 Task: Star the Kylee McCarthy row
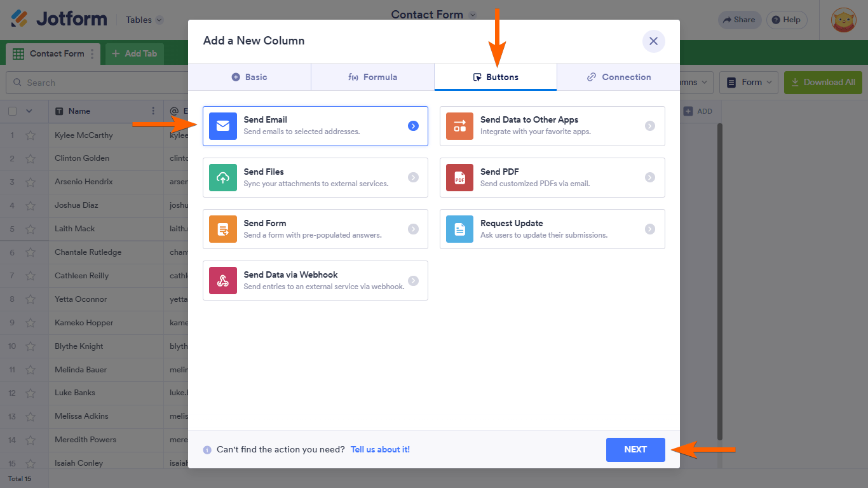[x=31, y=135]
